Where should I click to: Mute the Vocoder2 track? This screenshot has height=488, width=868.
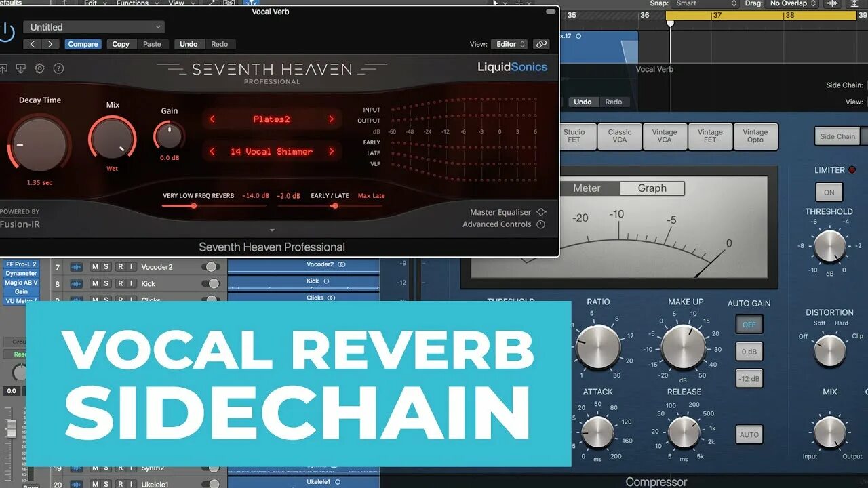tap(95, 267)
